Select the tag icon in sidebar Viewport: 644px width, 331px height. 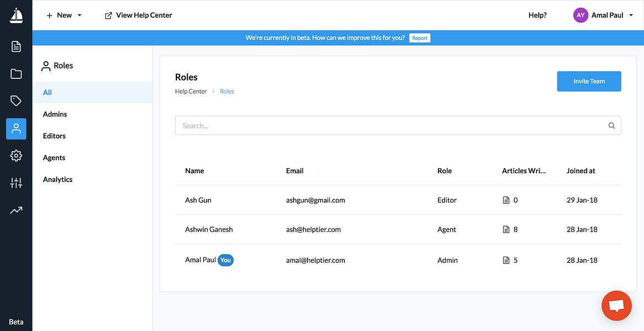[16, 101]
